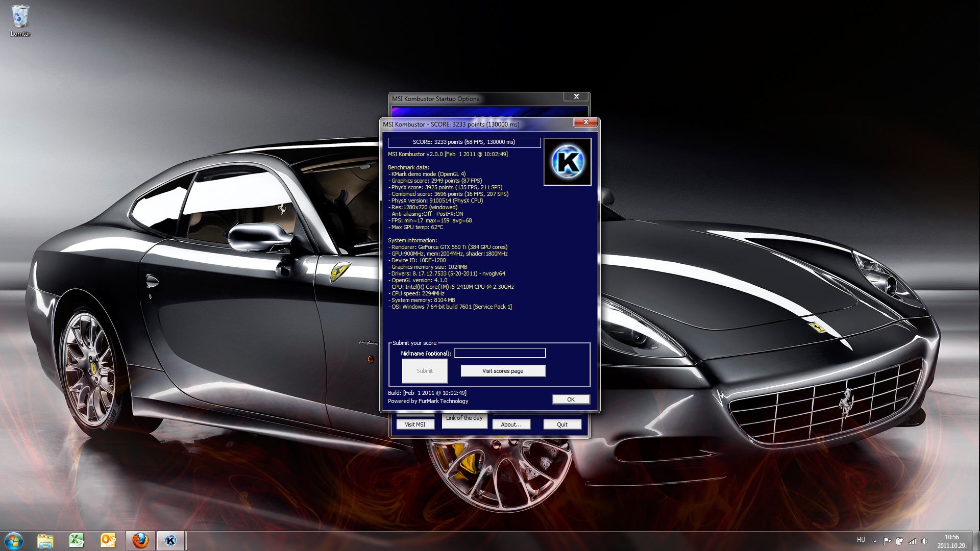This screenshot has width=980, height=551.
Task: Click the "System memory: 8104 MB" line
Action: point(422,300)
